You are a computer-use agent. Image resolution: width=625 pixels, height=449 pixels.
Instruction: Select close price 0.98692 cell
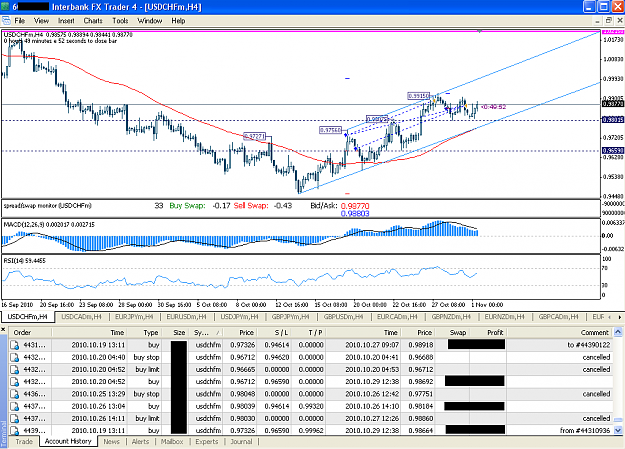(421, 382)
